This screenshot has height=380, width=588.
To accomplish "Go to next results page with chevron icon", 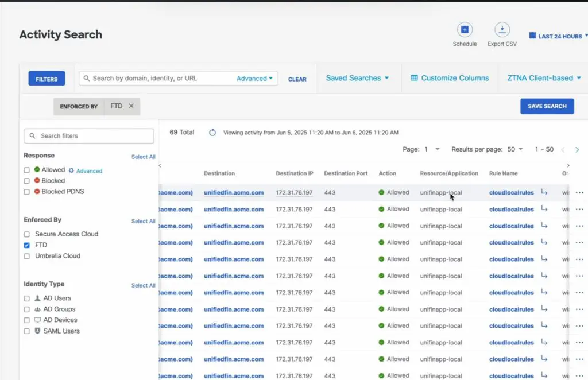I will point(577,149).
